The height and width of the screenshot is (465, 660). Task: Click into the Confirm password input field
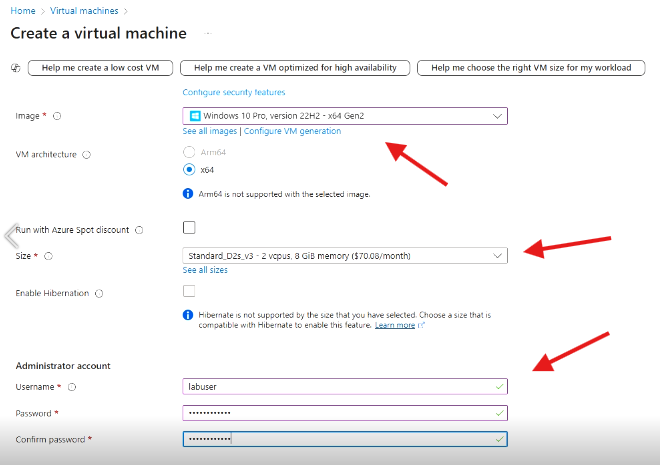(x=345, y=439)
